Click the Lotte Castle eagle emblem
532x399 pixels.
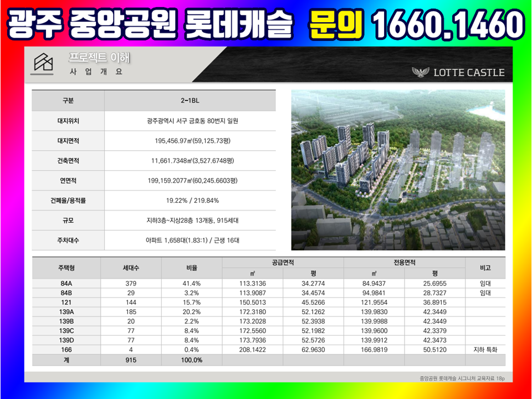[421, 72]
